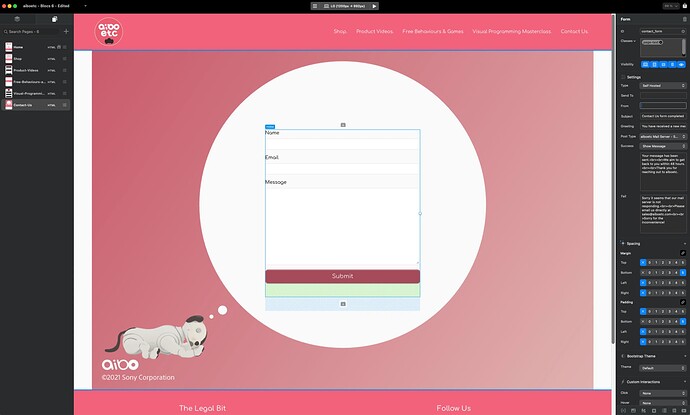Click the Preview play button
This screenshot has width=690, height=415.
[x=374, y=6]
